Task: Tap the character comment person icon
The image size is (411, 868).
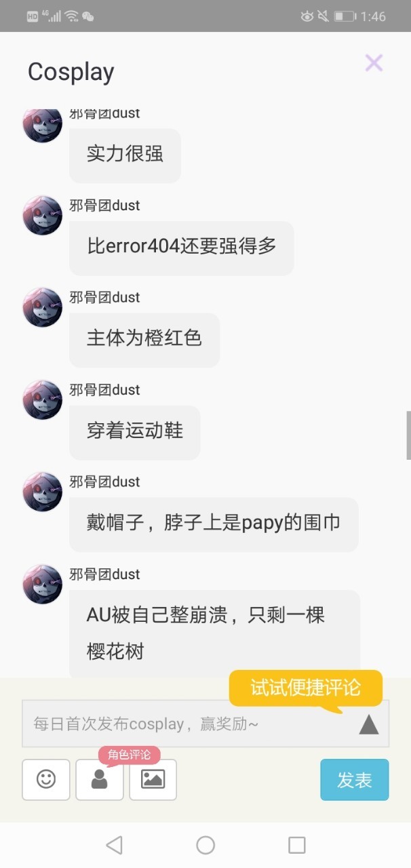Action: 100,780
